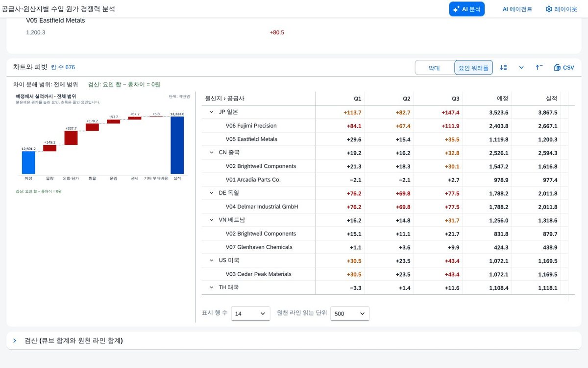588x368 pixels.
Task: Click the V06 Fujimi Precision Q1 value +84.1
Action: [353, 126]
